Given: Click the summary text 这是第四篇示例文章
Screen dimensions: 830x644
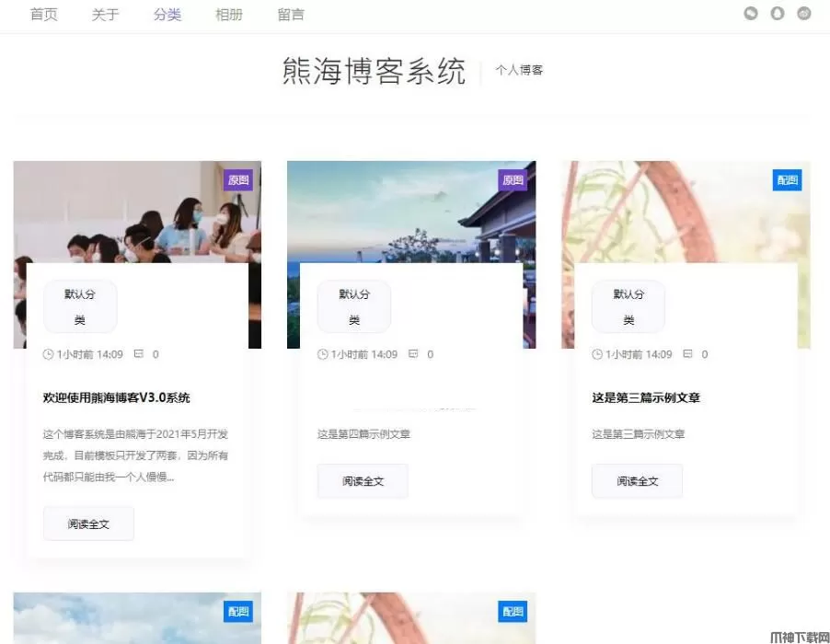Looking at the screenshot, I should (363, 434).
